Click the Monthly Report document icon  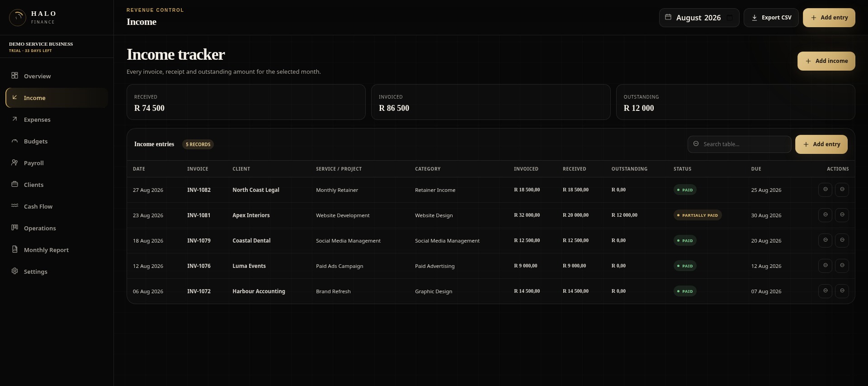click(15, 249)
